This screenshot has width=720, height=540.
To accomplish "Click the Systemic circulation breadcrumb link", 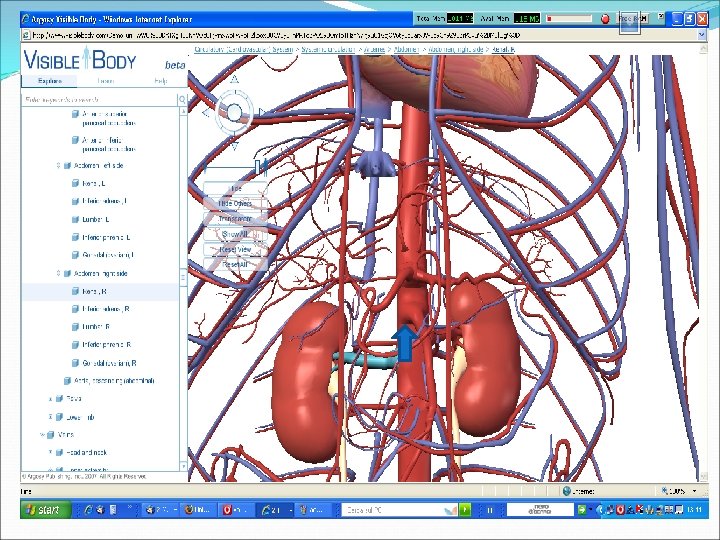I will point(328,49).
